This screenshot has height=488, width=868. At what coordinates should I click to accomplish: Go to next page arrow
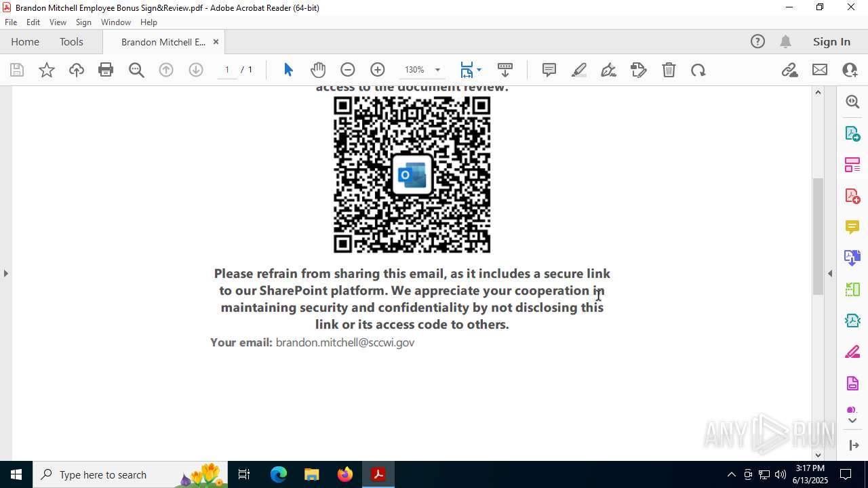196,70
